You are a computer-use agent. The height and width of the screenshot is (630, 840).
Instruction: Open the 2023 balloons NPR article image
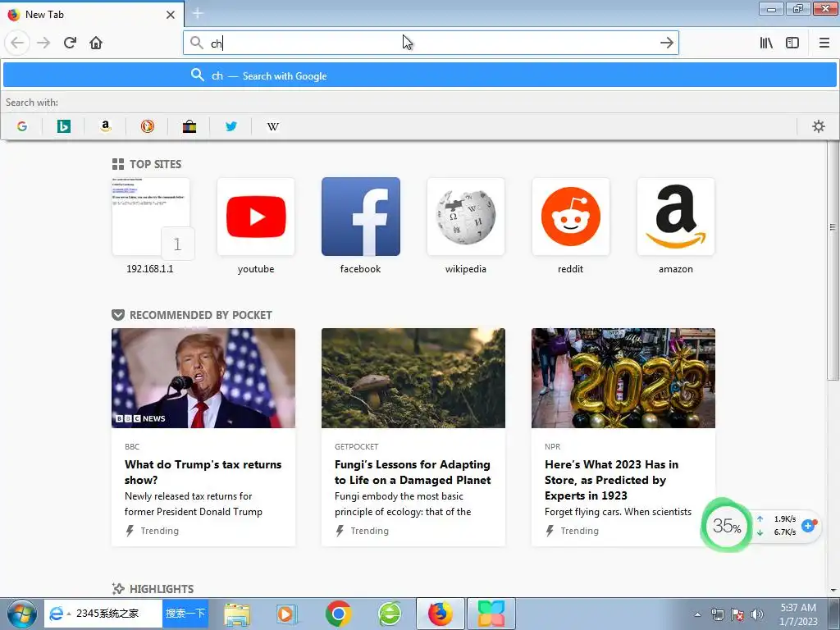[623, 377]
